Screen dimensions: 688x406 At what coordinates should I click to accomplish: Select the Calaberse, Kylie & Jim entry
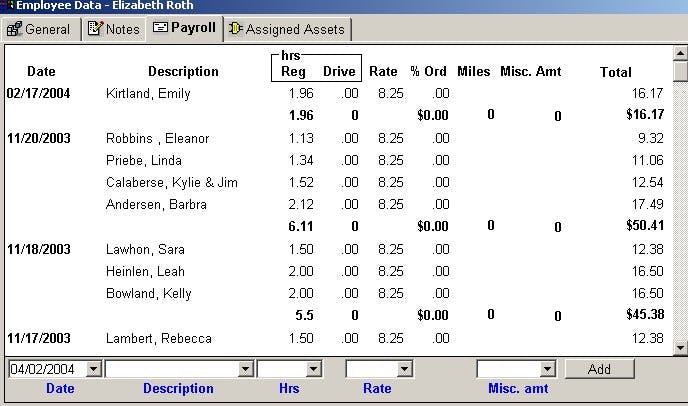(x=172, y=183)
